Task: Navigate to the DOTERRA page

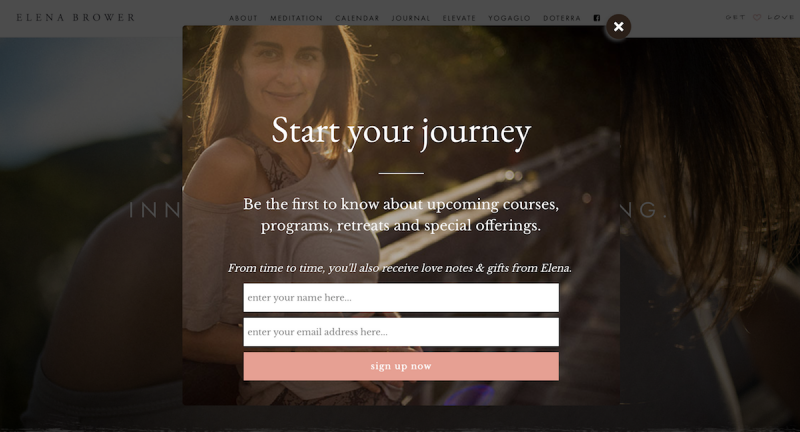Action: [562, 18]
